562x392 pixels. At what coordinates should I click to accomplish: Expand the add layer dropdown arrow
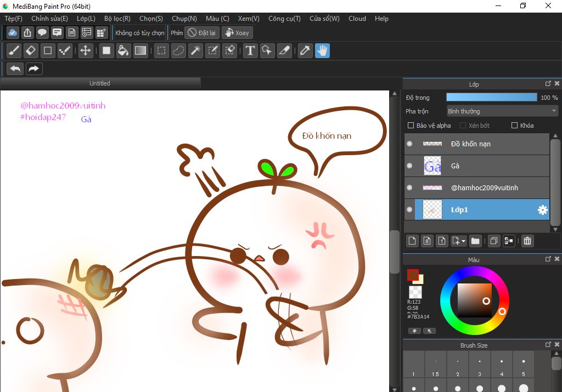pos(464,241)
